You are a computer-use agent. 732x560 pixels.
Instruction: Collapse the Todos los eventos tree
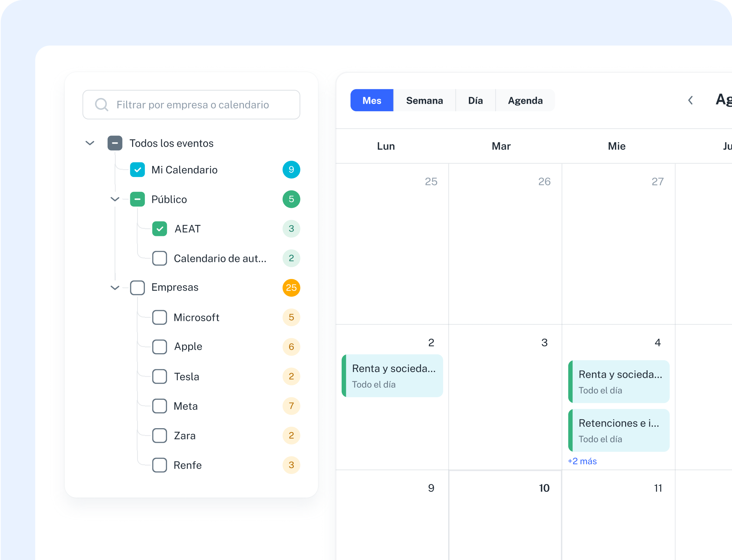[x=90, y=143]
